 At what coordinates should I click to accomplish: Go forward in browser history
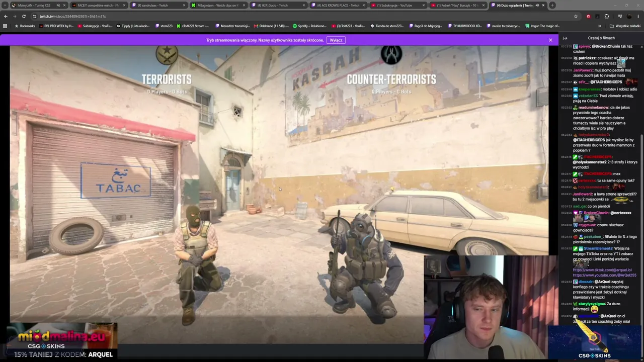pos(15,16)
